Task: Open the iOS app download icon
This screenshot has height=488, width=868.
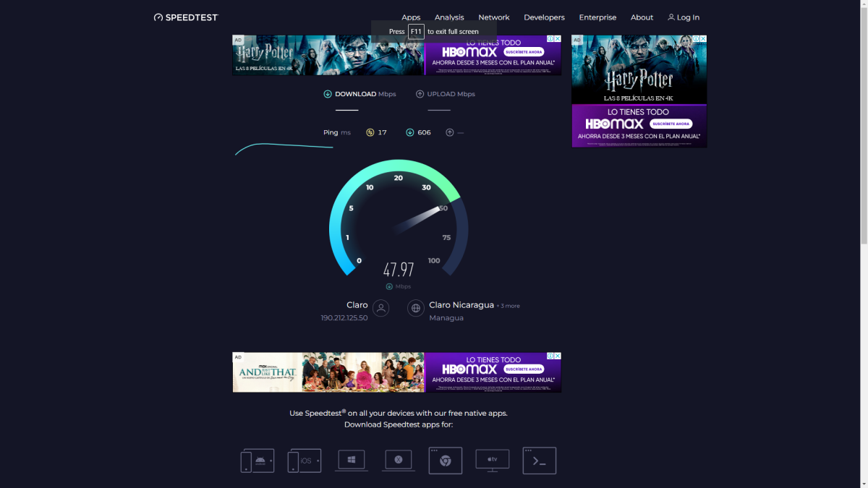Action: [305, 461]
